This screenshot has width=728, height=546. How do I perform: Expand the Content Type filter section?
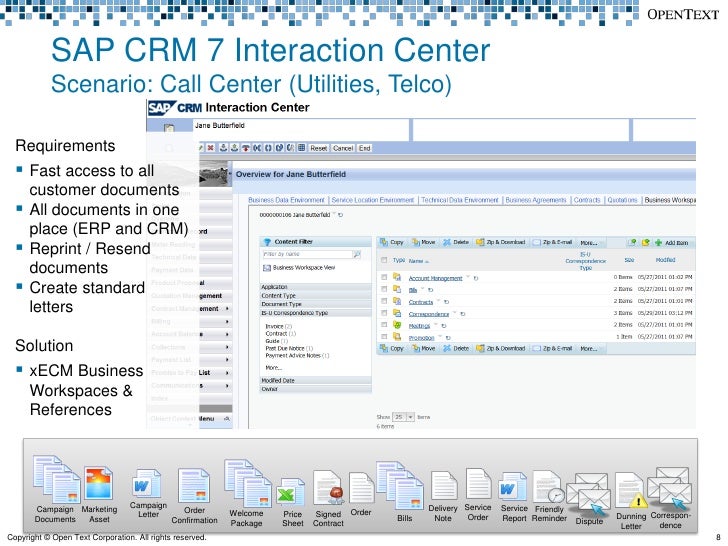(x=316, y=296)
